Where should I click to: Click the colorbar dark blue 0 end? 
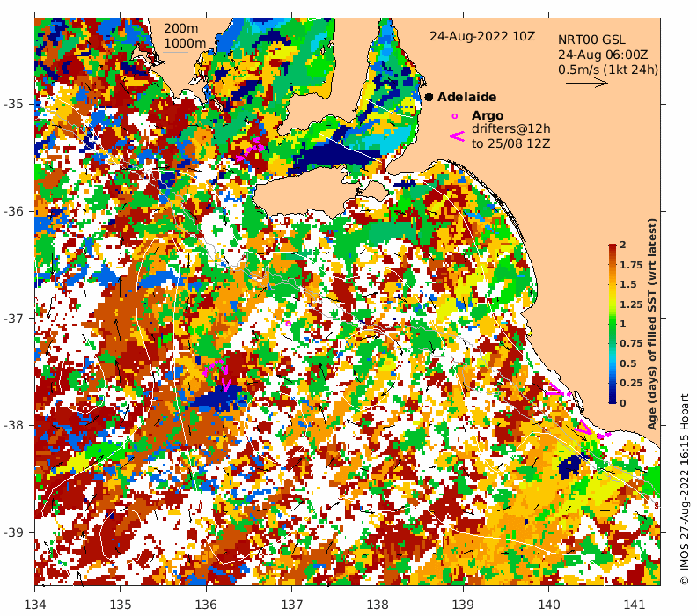tap(613, 400)
